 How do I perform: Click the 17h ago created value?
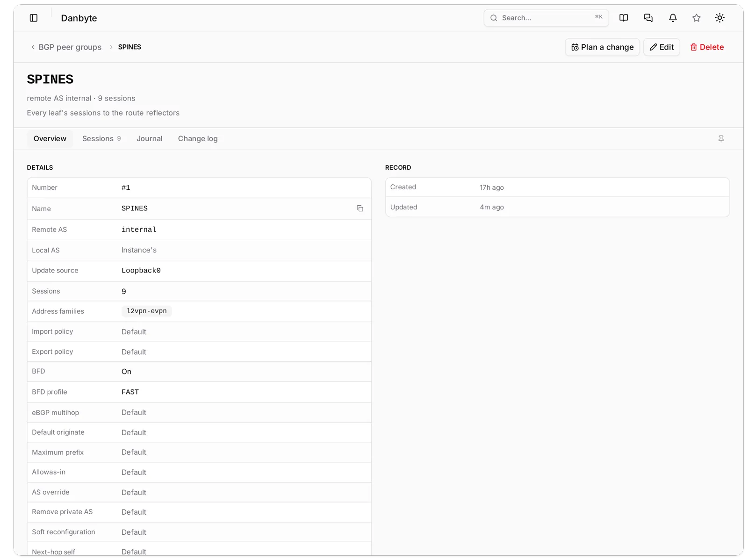coord(492,187)
